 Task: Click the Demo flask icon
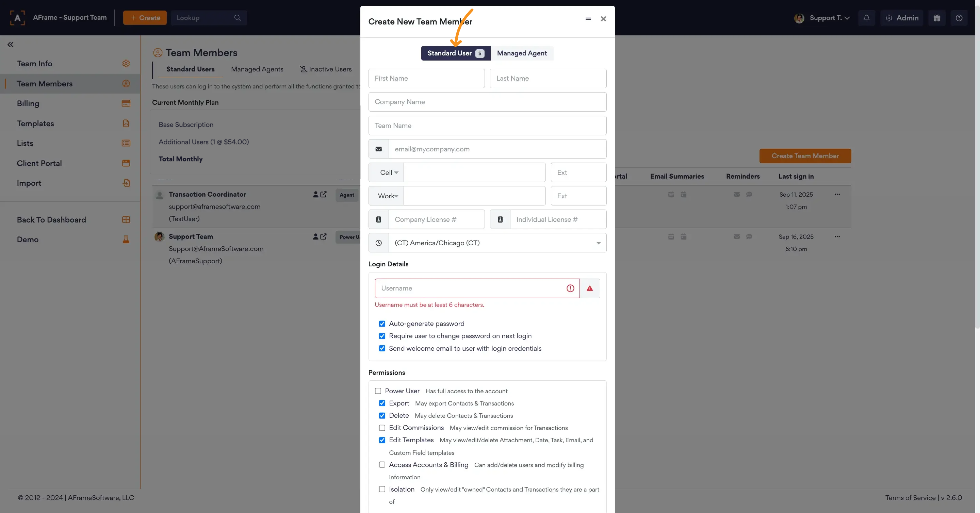tap(126, 239)
